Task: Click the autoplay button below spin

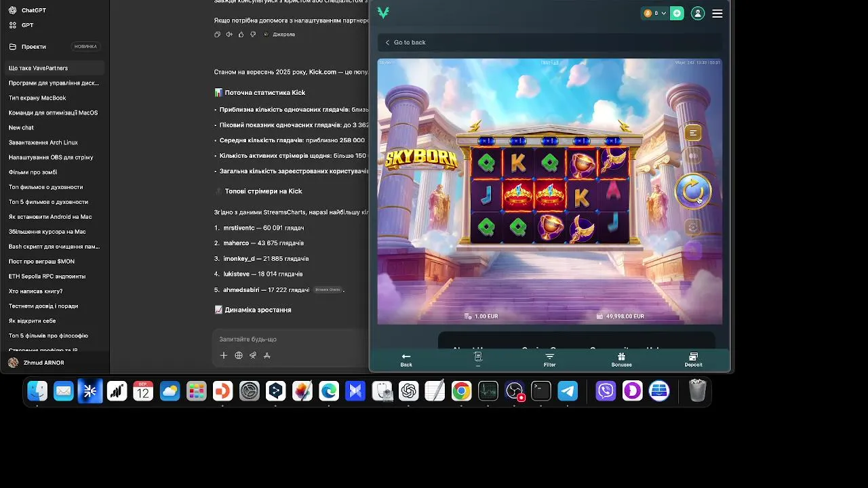Action: click(693, 228)
